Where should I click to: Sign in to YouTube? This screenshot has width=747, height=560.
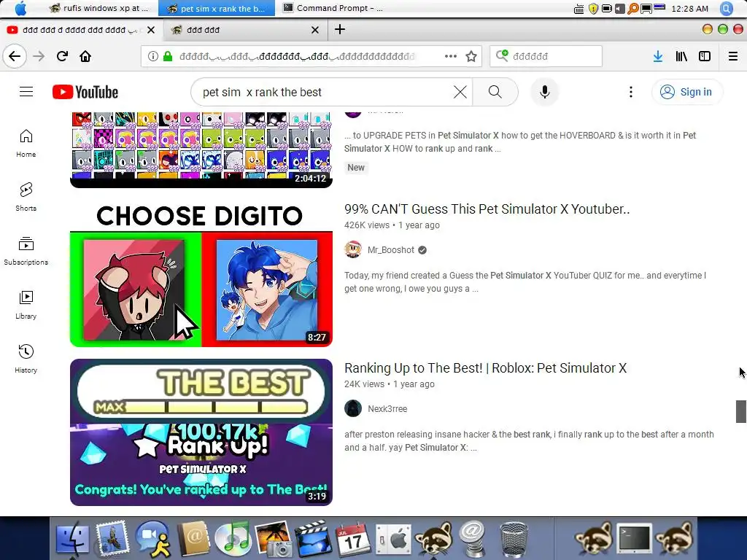[x=686, y=92]
